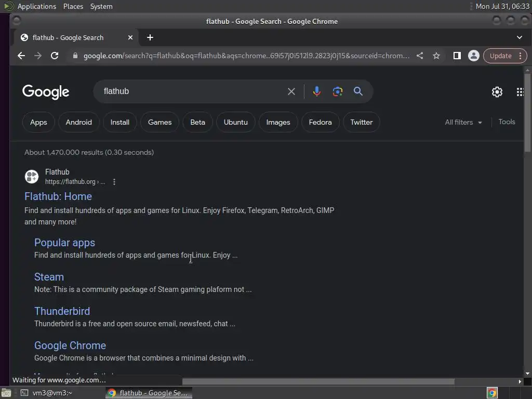Select the Android filter chip
The image size is (532, 399).
[79, 122]
